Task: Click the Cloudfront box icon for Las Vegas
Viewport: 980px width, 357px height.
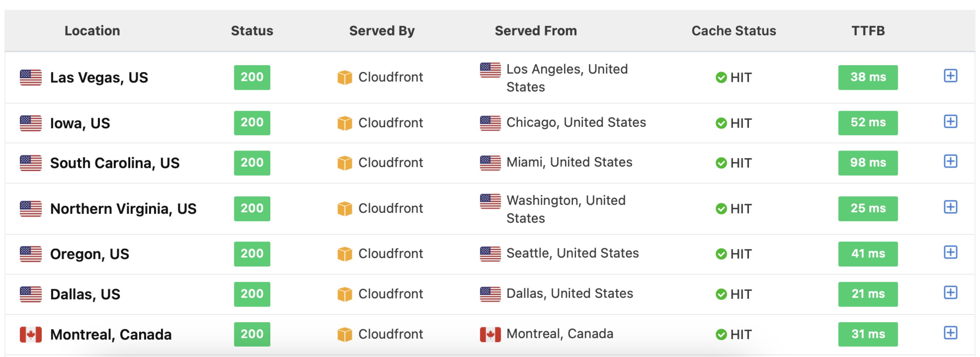Action: (345, 78)
